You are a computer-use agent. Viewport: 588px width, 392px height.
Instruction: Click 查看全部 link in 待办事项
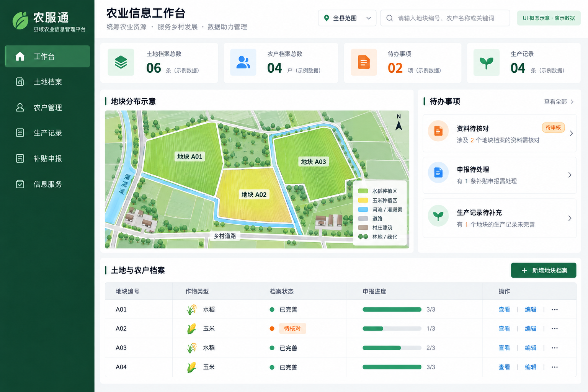[559, 101]
